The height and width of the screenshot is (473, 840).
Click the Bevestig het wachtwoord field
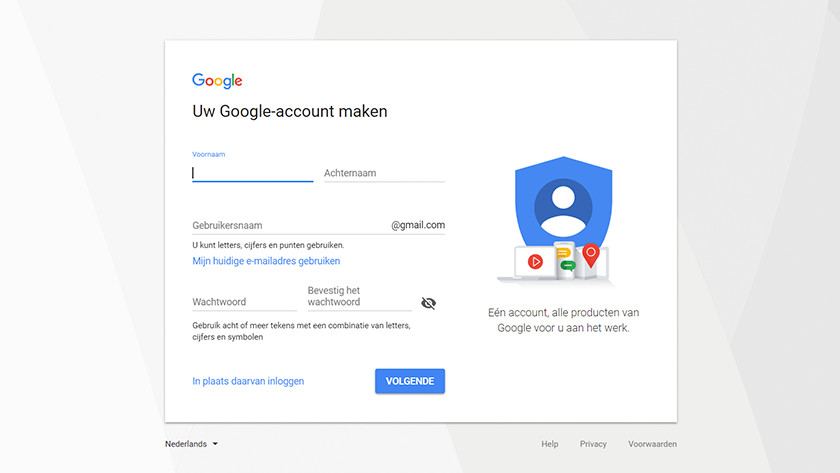(360, 297)
